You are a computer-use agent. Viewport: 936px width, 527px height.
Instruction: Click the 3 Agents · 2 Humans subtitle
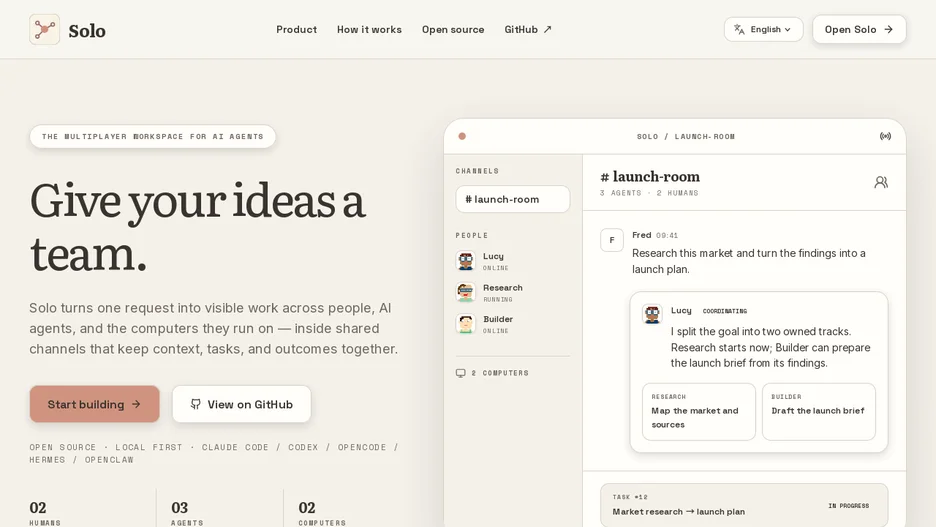[x=649, y=193]
